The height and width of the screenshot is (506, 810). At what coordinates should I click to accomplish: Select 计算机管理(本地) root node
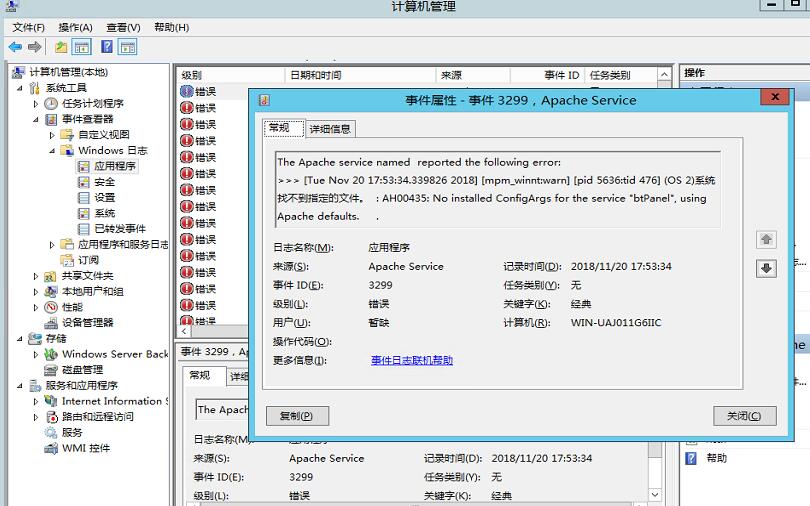click(69, 72)
